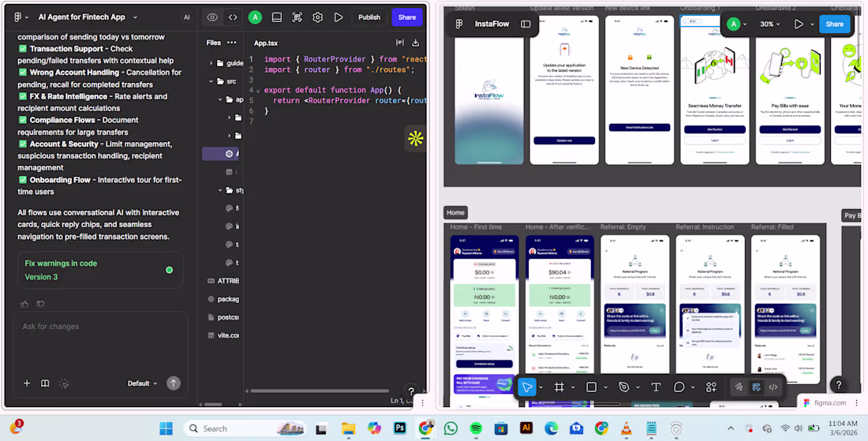Switch to preview mode with eye icon

tap(212, 17)
